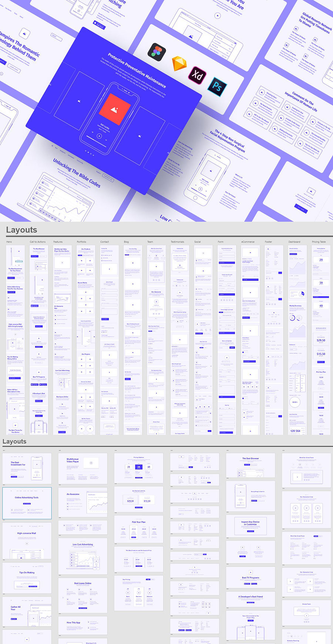Click the Pricing Table column heading

pyautogui.click(x=319, y=242)
